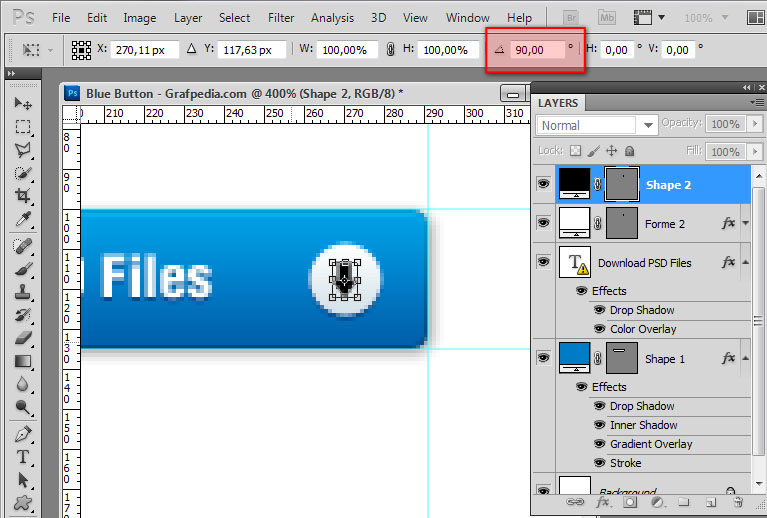
Task: Toggle relative positioning triangle between X and Y
Action: 192,48
